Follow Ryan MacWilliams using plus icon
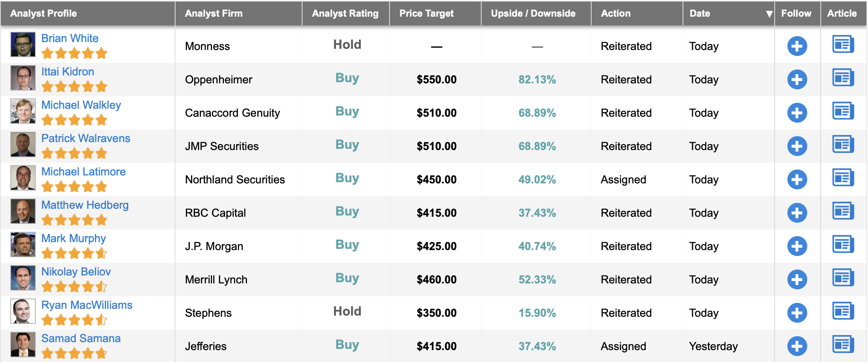Viewport: 868px width, 362px height. click(797, 313)
